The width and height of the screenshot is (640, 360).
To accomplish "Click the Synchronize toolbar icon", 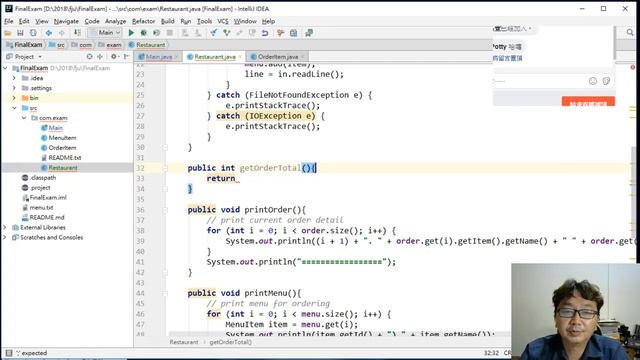I will (x=33, y=33).
